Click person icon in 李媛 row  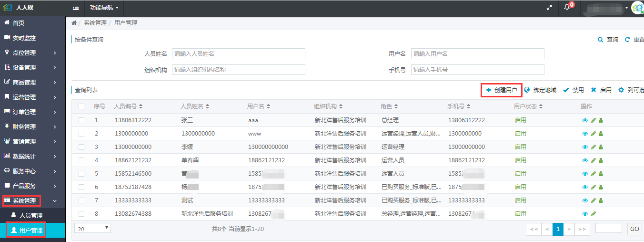[601, 147]
